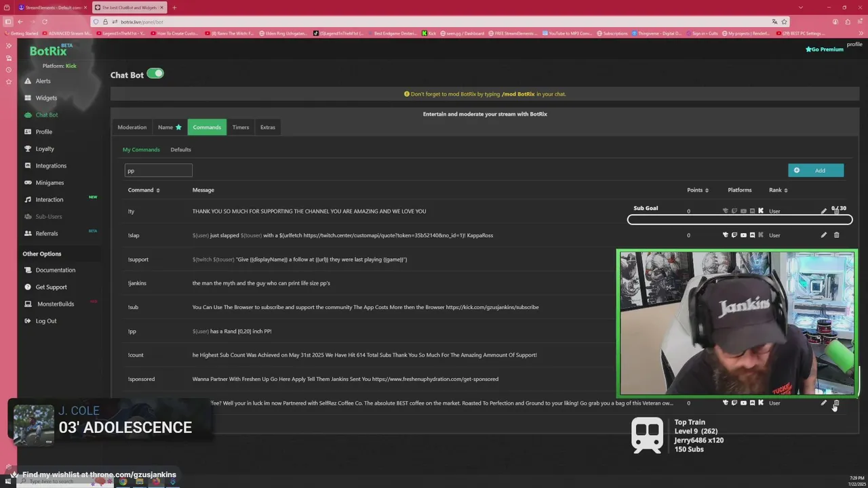Toggle Kick platform for !slap command
The image size is (868, 488).
[761, 235]
